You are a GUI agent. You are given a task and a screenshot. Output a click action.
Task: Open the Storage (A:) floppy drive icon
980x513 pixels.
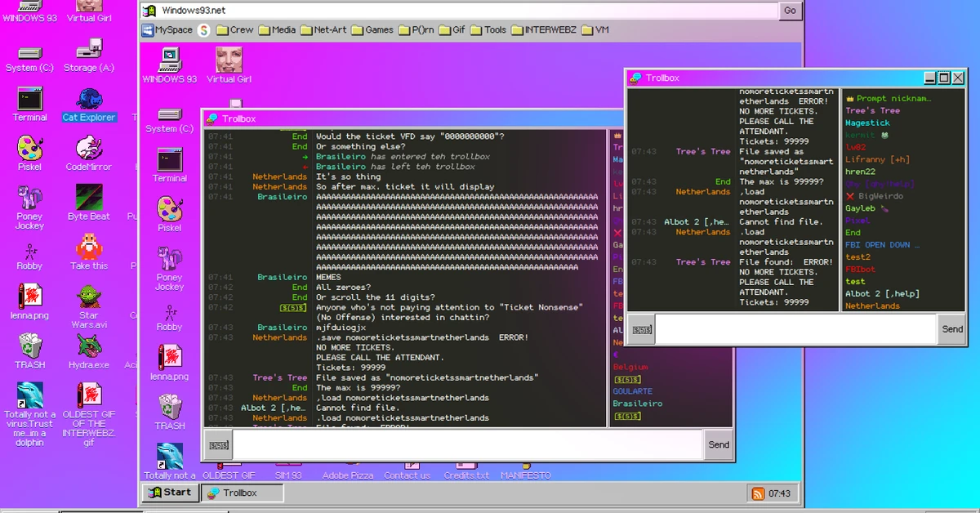point(88,51)
